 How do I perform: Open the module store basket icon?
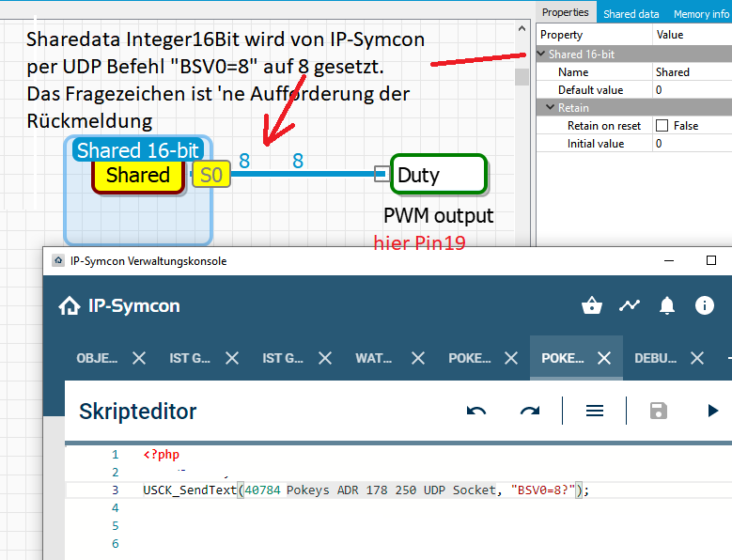[591, 305]
